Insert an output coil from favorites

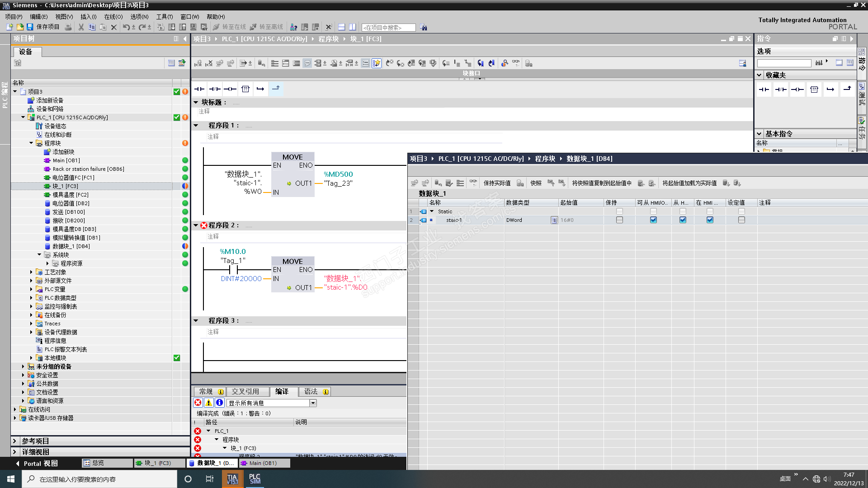pyautogui.click(x=797, y=89)
